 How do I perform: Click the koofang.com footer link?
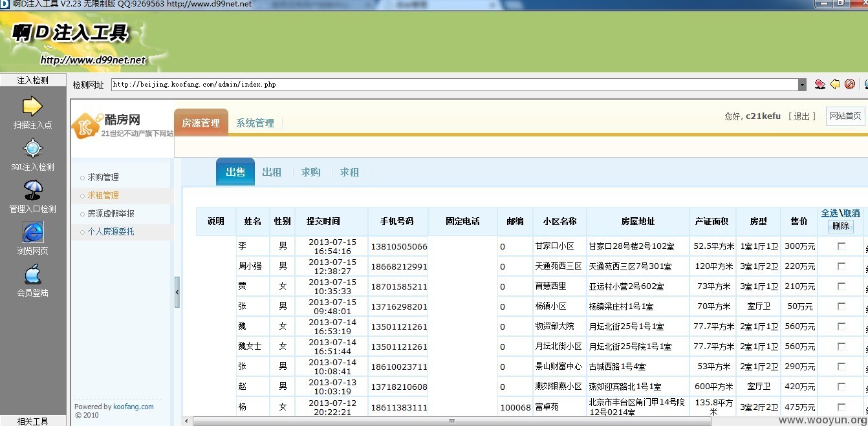point(133,407)
